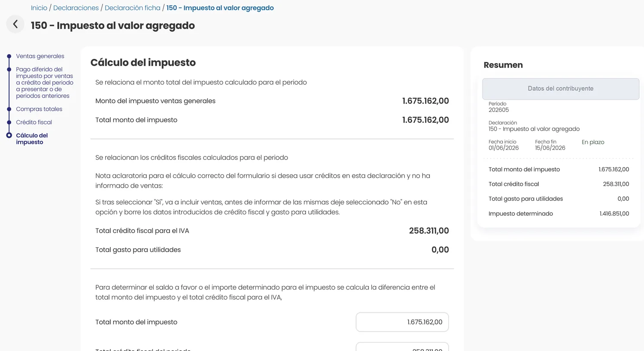Click Total crédito fiscal del periodo field
The image size is (644, 351).
tap(402, 347)
